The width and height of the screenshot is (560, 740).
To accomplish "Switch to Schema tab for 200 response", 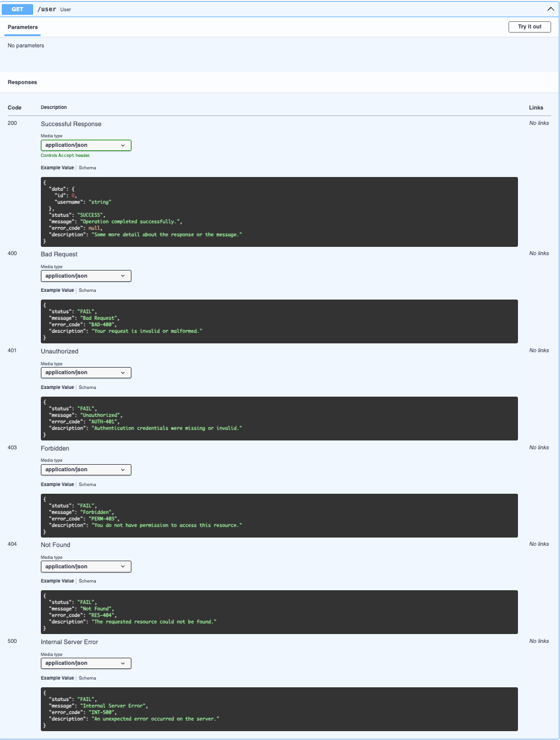I will point(87,168).
